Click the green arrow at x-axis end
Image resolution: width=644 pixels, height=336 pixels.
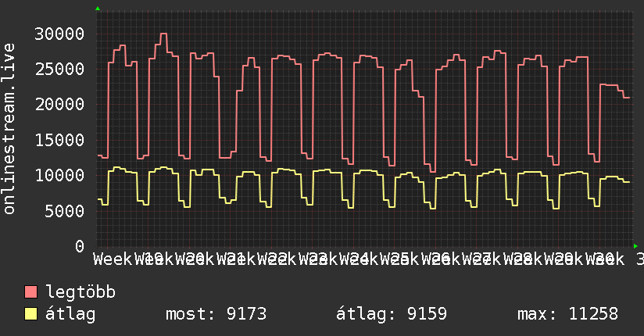[635, 246]
